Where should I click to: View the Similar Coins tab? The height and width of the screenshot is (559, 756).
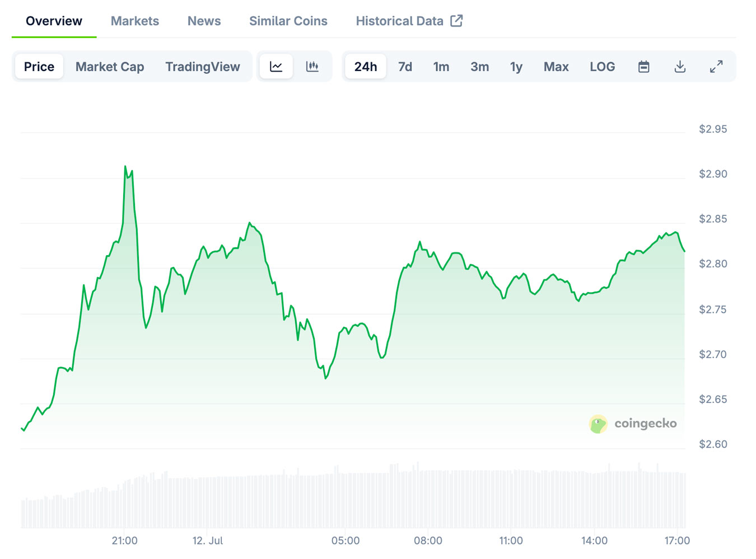point(288,21)
